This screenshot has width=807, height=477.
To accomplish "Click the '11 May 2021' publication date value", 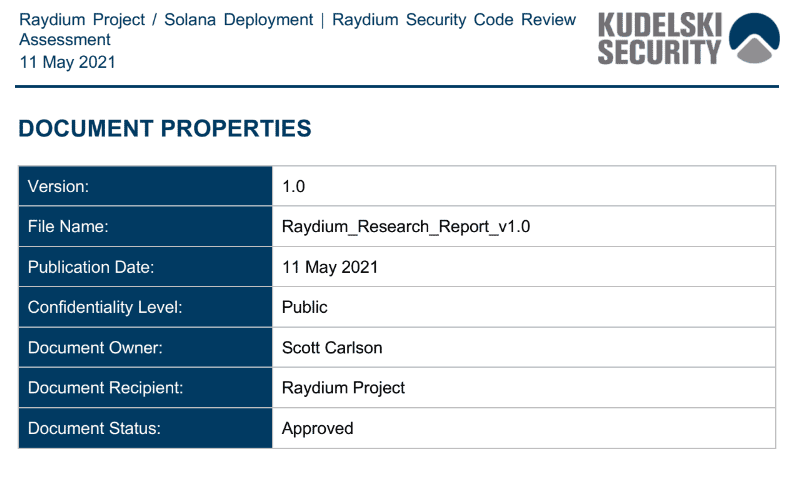I will coord(330,267).
